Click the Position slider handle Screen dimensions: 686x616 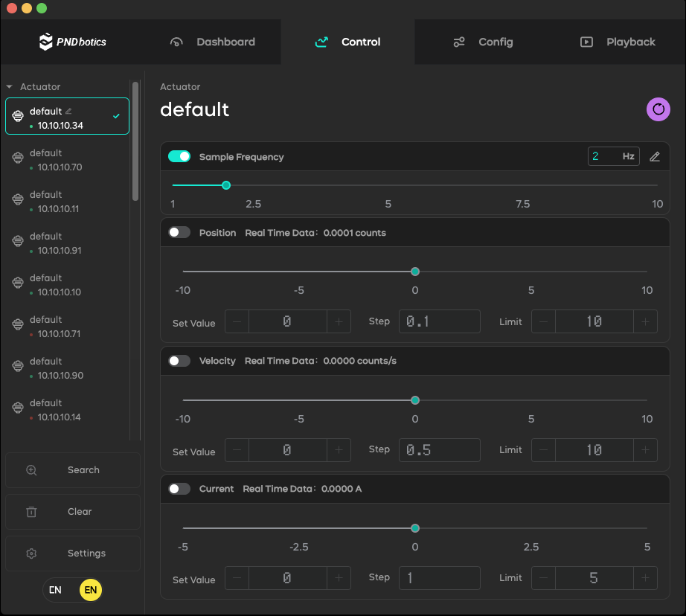(x=415, y=272)
